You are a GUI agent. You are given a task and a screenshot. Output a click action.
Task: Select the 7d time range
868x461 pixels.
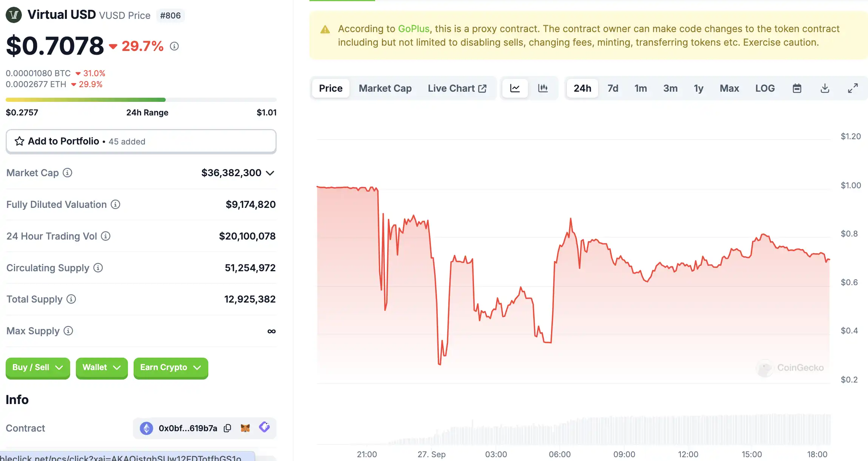(613, 88)
